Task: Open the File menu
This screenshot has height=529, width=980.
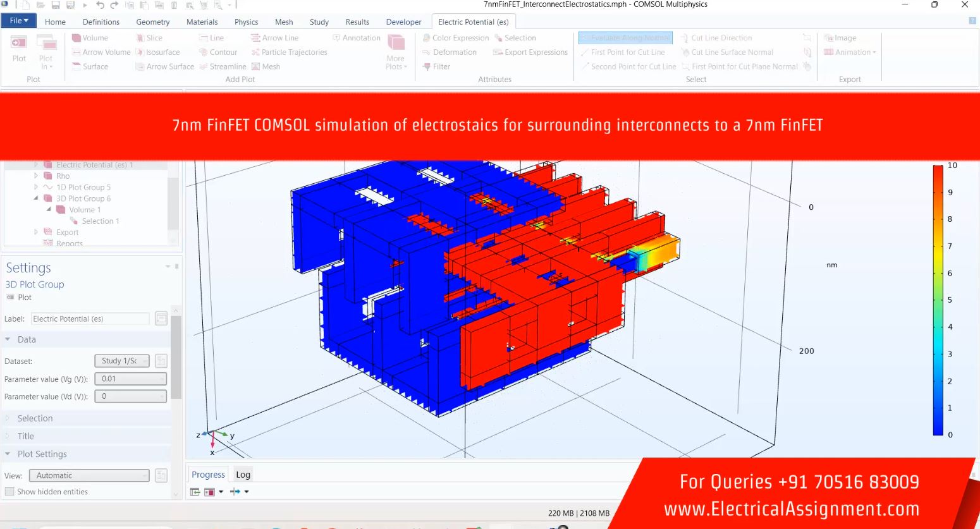Action: (19, 21)
